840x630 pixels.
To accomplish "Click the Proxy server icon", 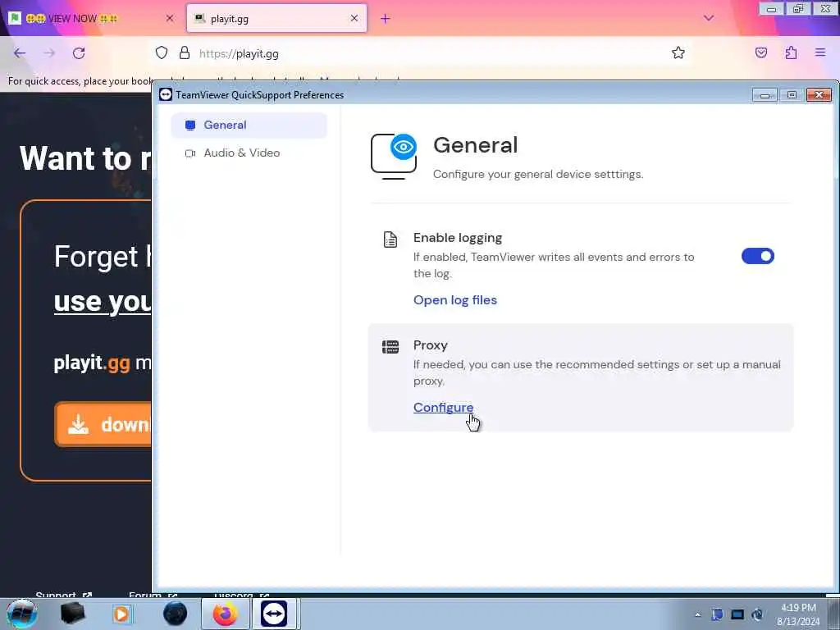I will point(390,347).
